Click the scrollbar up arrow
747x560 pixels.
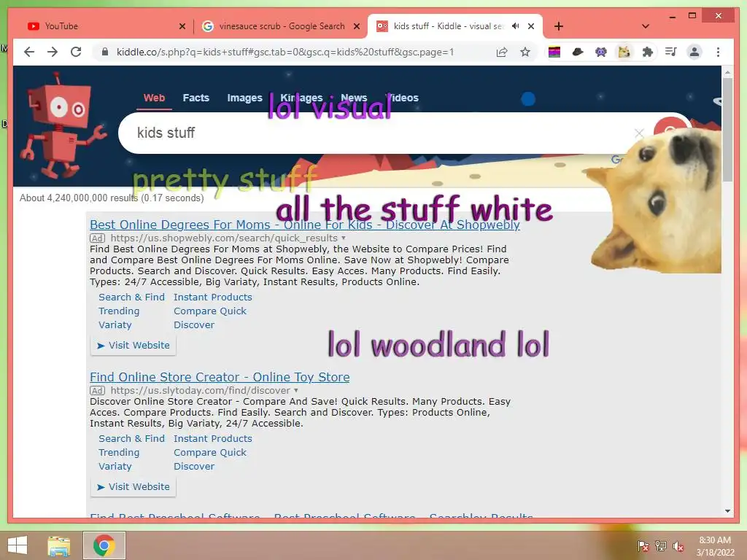point(727,72)
